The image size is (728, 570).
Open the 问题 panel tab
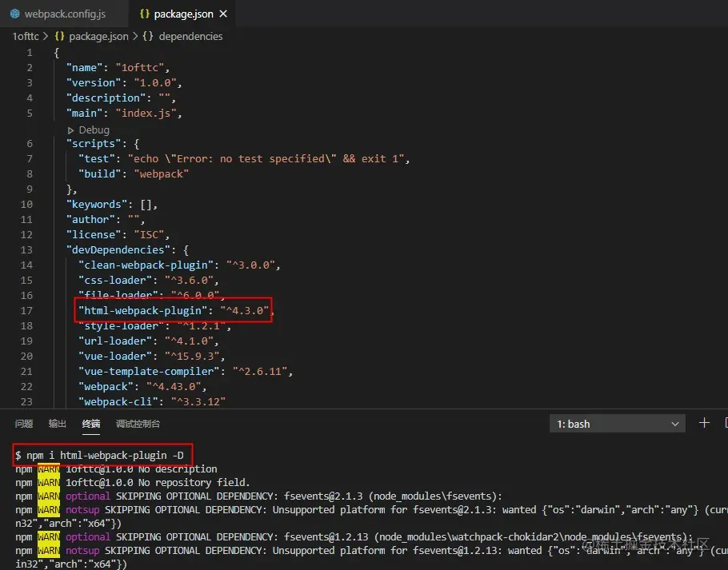[24, 424]
